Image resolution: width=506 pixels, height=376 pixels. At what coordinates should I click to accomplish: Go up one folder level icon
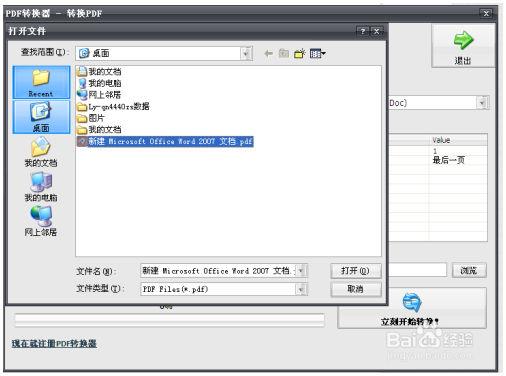tap(284, 53)
